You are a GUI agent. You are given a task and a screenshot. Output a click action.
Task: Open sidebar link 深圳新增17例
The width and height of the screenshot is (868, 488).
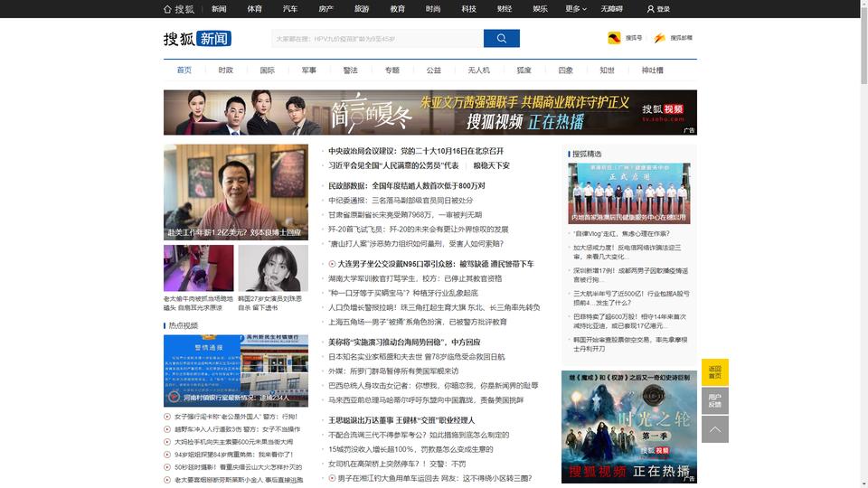(x=630, y=275)
